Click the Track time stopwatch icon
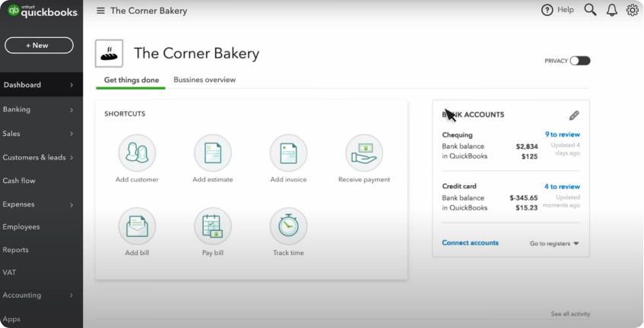This screenshot has height=328, width=644. pos(288,226)
